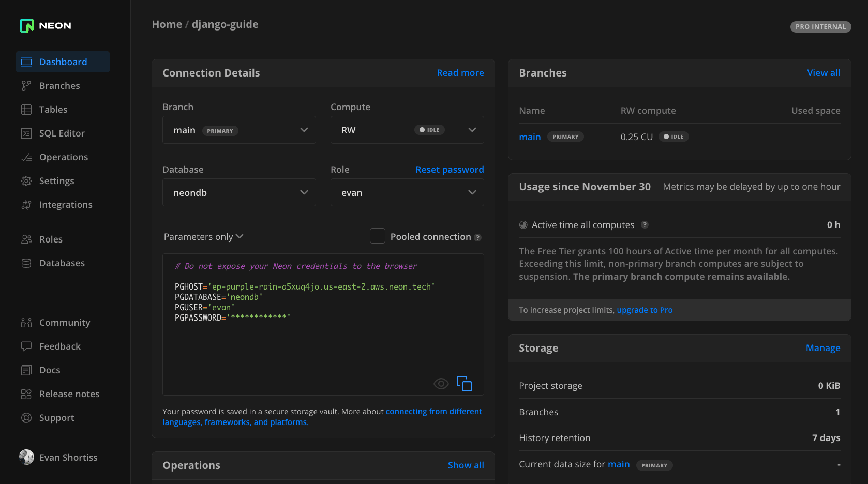The width and height of the screenshot is (868, 484).
Task: Reveal the password with the eye icon
Action: point(441,384)
